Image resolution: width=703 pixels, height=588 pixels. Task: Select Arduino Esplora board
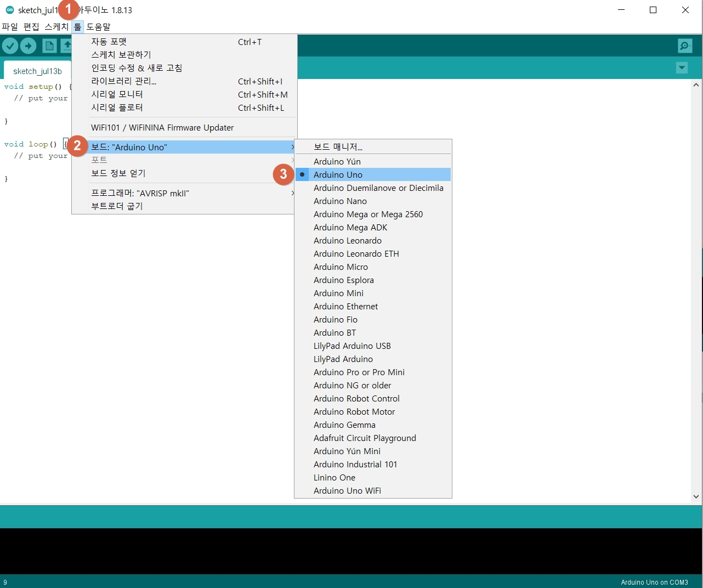373,280
